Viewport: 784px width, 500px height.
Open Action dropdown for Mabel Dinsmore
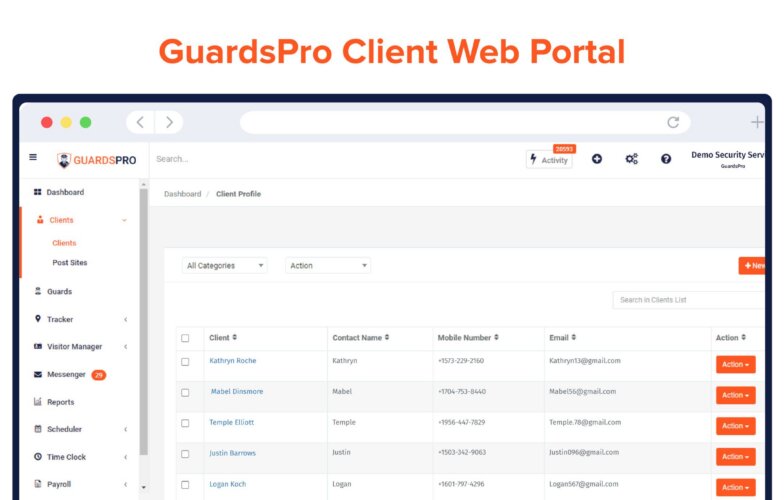(736, 395)
